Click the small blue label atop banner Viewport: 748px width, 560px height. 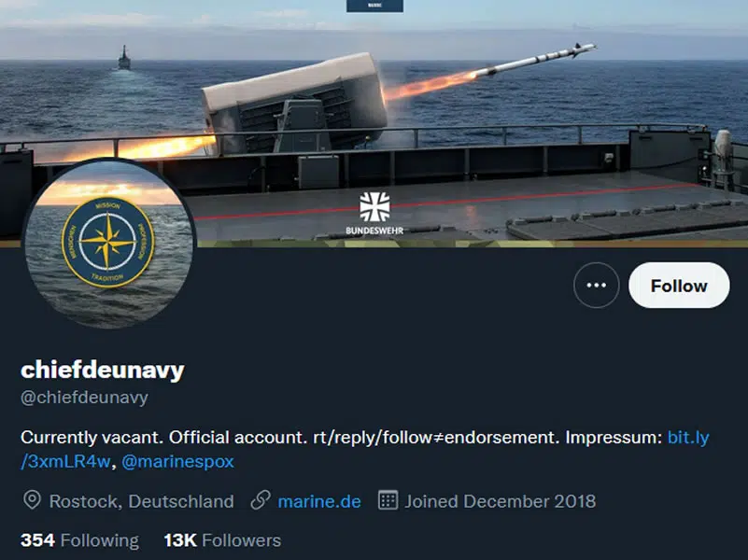point(374,6)
